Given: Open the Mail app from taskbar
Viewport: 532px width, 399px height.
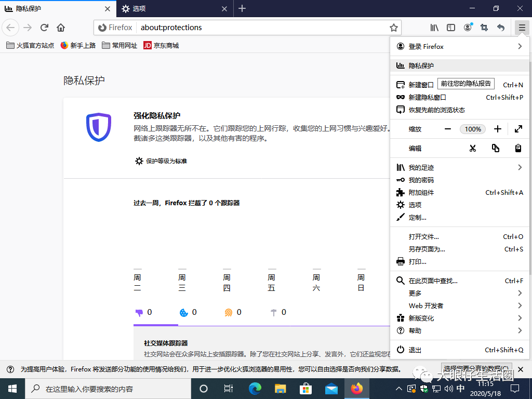Looking at the screenshot, I should coord(331,389).
